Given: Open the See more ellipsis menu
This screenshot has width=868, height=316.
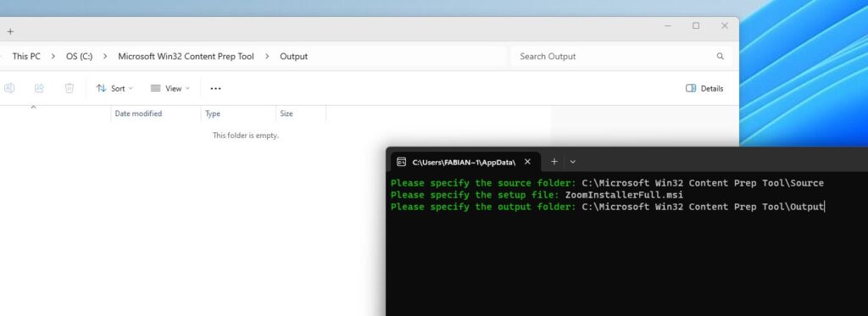Looking at the screenshot, I should (216, 89).
